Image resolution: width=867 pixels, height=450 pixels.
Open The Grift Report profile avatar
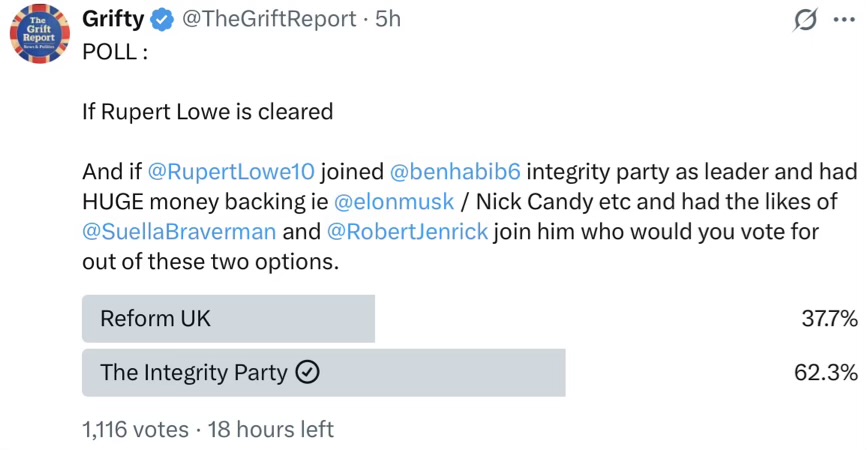(x=40, y=33)
